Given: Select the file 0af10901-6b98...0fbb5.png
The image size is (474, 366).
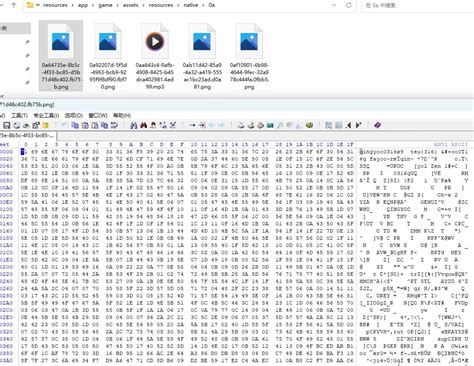Looking at the screenshot, I should (249, 55).
